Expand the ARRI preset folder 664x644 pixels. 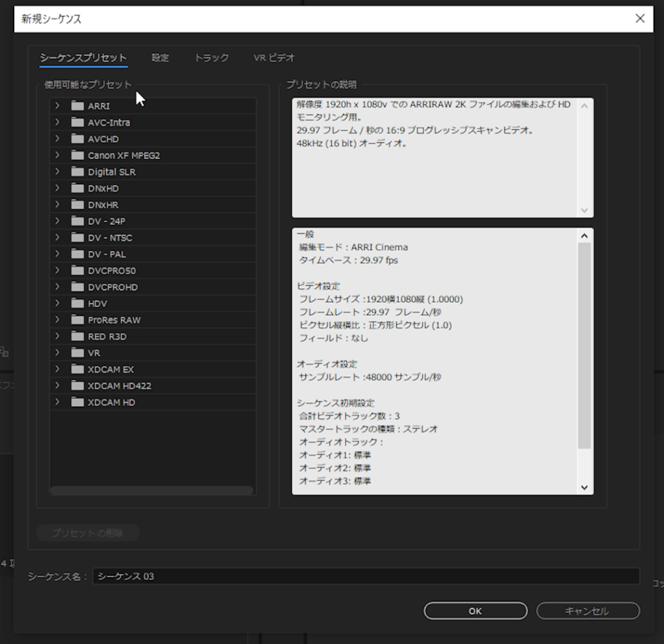pos(57,106)
